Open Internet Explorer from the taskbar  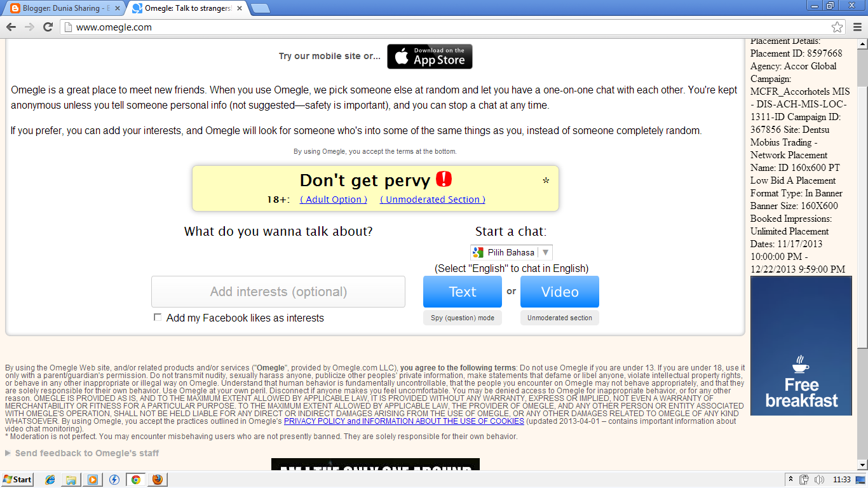click(x=50, y=480)
